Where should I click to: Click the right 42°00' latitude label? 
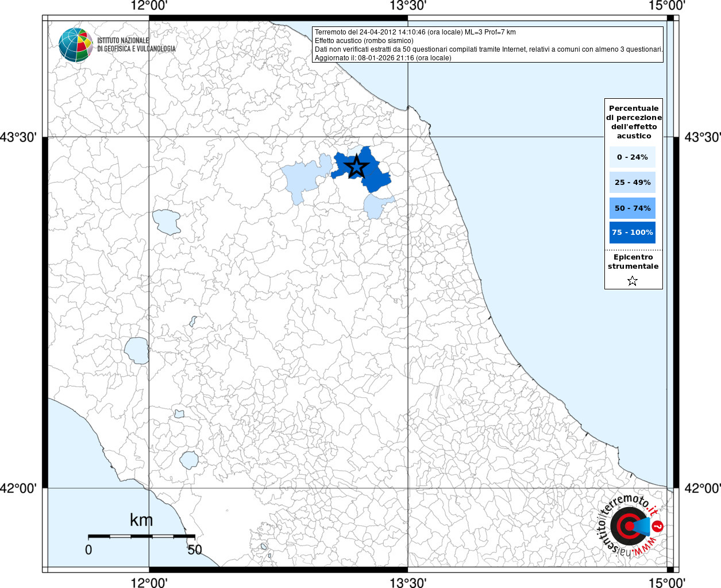pyautogui.click(x=703, y=489)
